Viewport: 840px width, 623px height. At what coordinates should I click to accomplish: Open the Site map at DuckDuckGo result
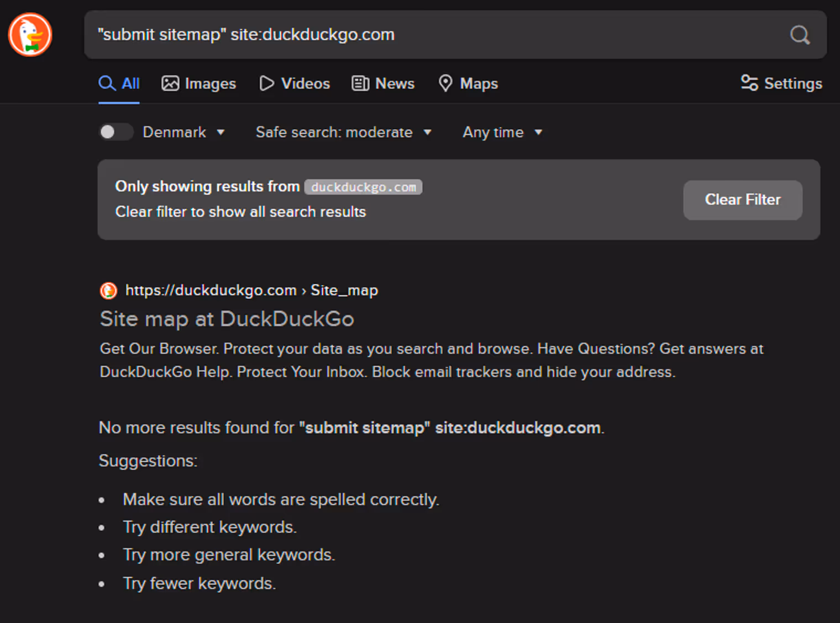[227, 319]
